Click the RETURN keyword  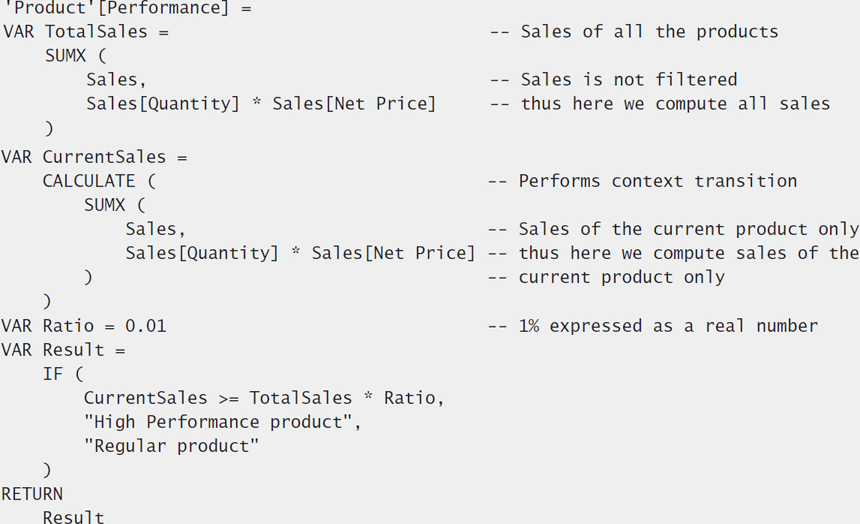click(32, 494)
